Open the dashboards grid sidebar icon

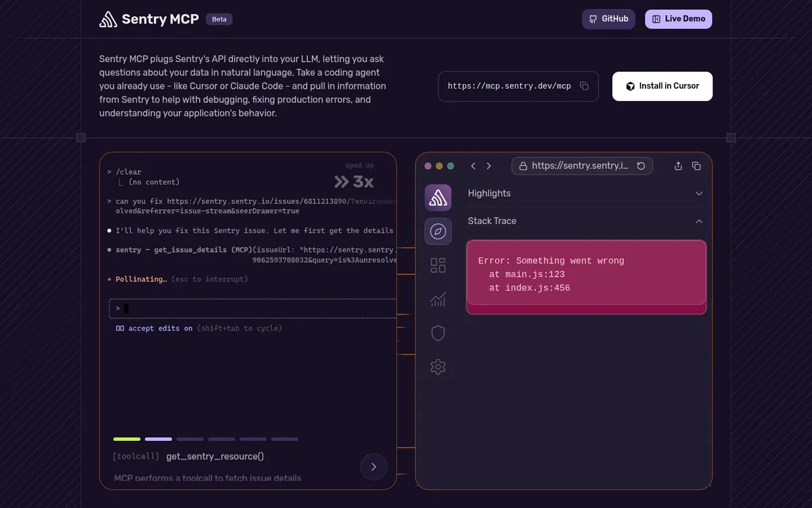(438, 266)
